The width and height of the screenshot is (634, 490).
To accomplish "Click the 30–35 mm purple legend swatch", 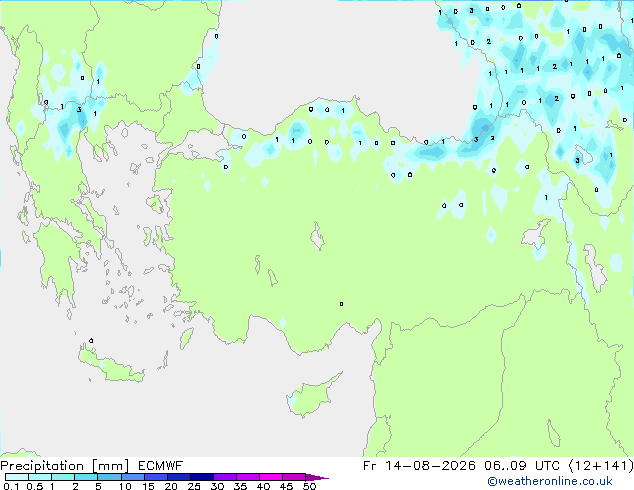I will point(224,477).
